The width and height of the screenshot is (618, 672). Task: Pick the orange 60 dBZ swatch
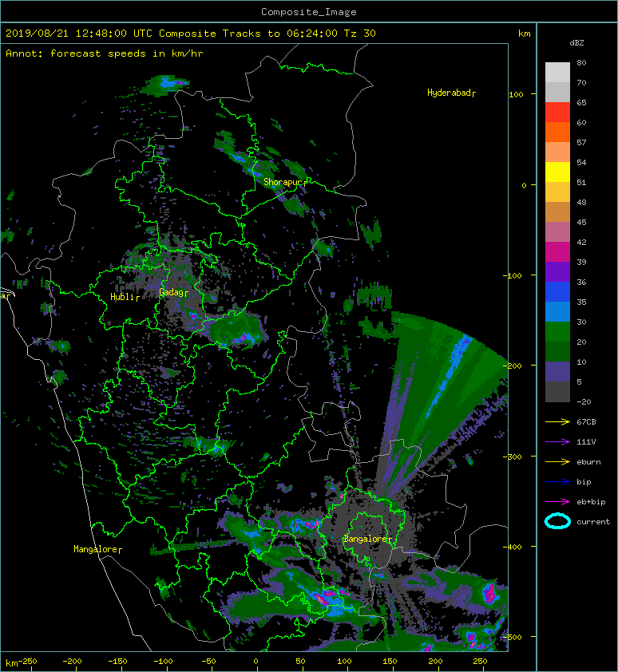click(557, 132)
